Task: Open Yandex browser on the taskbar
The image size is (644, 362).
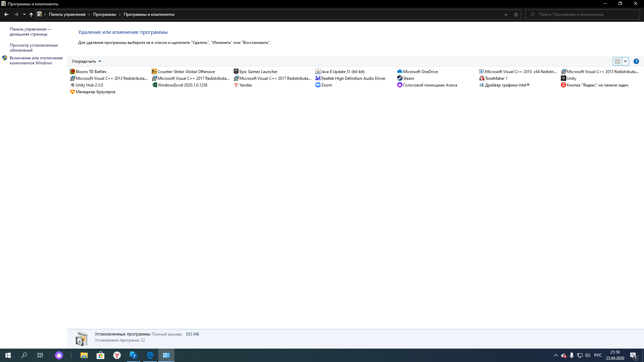Action: [117, 355]
